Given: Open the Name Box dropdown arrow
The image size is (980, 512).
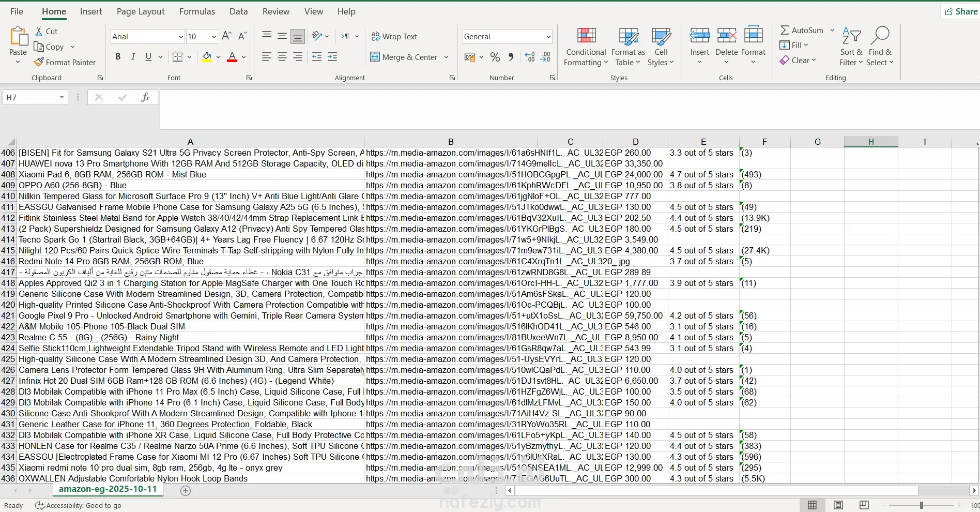Looking at the screenshot, I should point(62,97).
